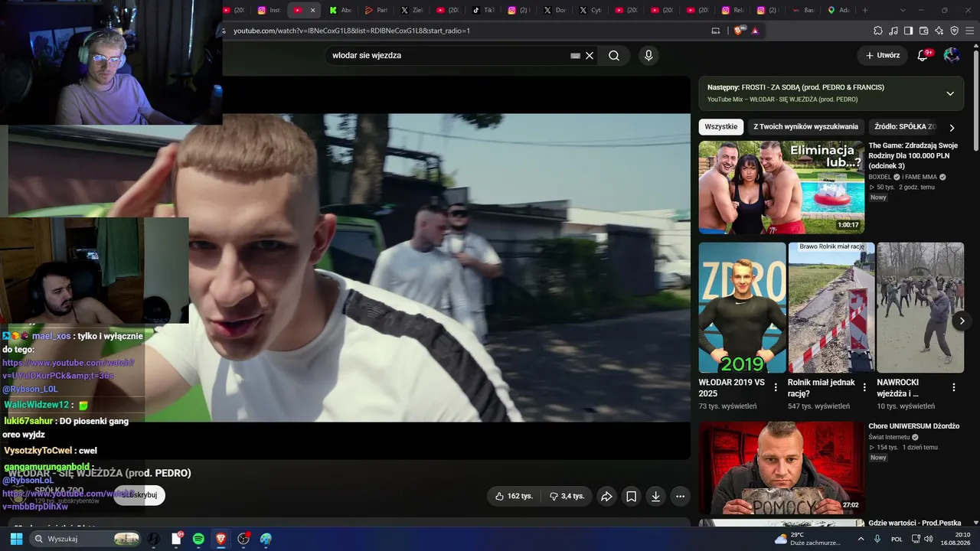Open options for WŁODAR 2019 VS 2025
This screenshot has height=551, width=980.
tap(776, 387)
